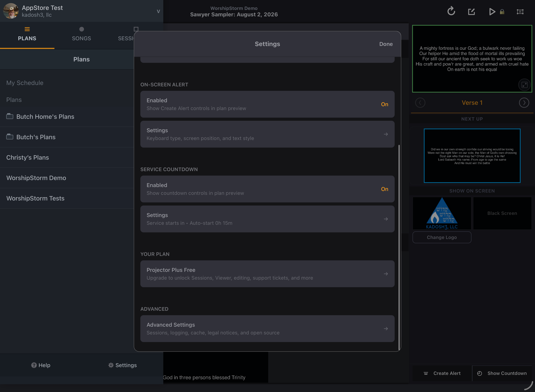Advance to next slide with right chevron
The width and height of the screenshot is (535, 392).
tap(524, 103)
